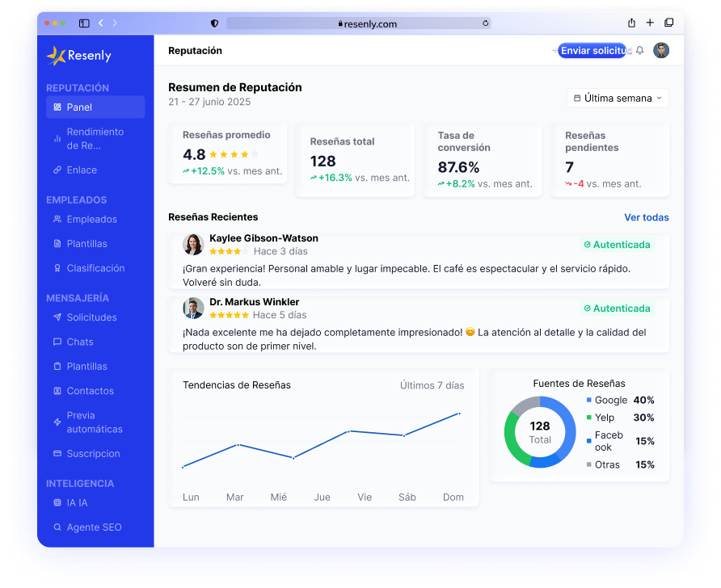Select Panel in the sidebar

tap(95, 107)
